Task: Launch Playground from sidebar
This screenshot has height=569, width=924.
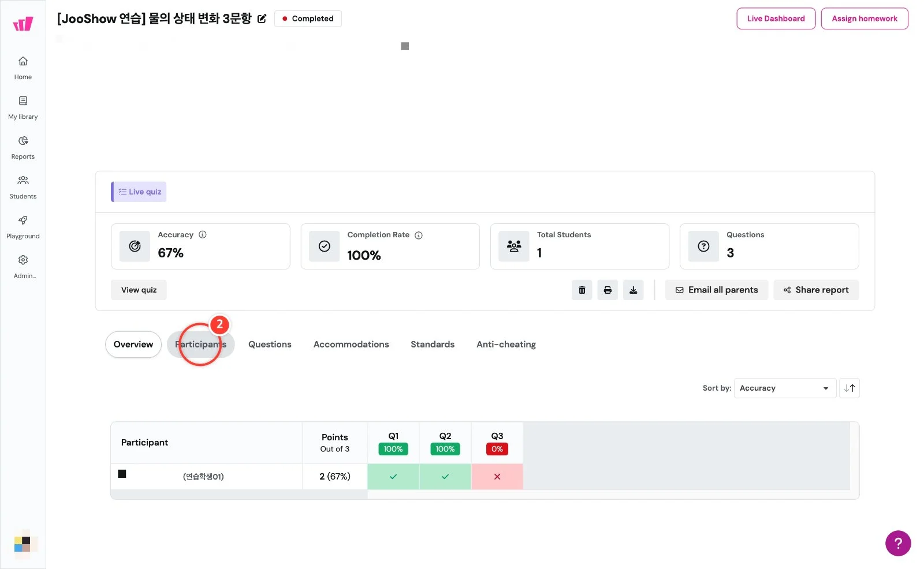Action: click(x=23, y=227)
